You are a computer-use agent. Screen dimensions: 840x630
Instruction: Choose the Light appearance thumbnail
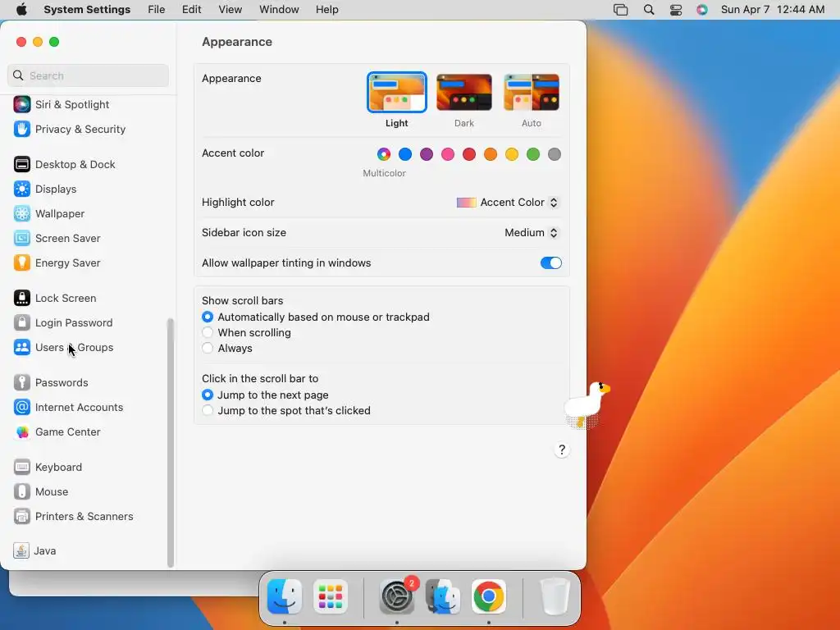pos(397,92)
